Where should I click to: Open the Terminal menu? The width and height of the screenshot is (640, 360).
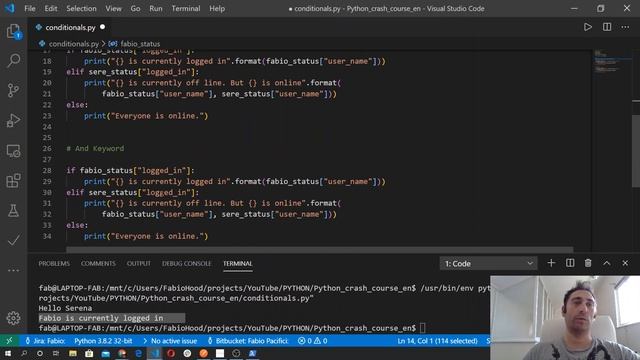(186, 9)
